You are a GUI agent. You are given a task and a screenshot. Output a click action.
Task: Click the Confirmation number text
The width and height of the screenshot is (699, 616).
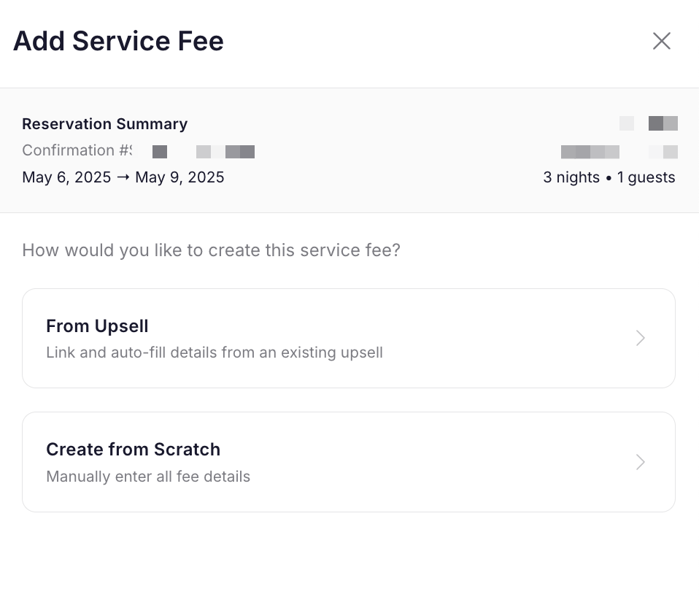77,151
